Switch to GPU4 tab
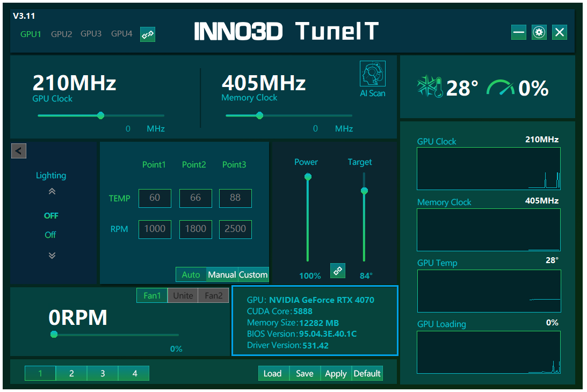The width and height of the screenshot is (587, 392). (x=122, y=34)
